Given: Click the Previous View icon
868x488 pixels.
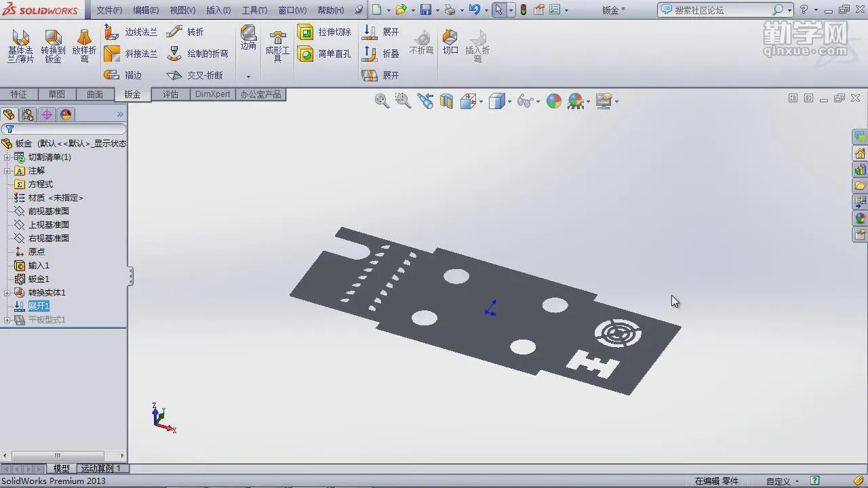Looking at the screenshot, I should pyautogui.click(x=425, y=101).
